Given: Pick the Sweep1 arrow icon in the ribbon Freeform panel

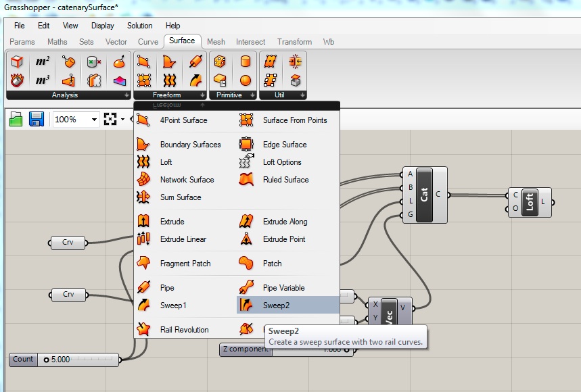Looking at the screenshot, I should pyautogui.click(x=195, y=80).
